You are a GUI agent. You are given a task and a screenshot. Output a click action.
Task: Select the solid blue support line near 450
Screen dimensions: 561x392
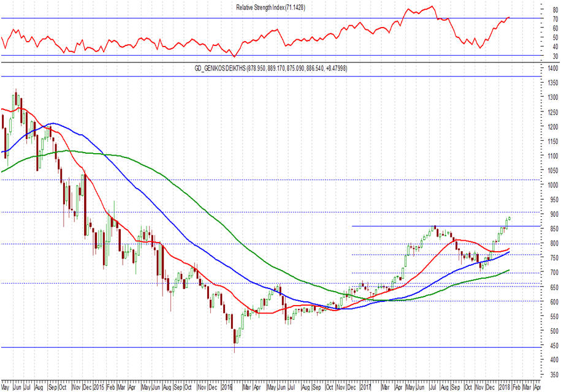tap(271, 347)
